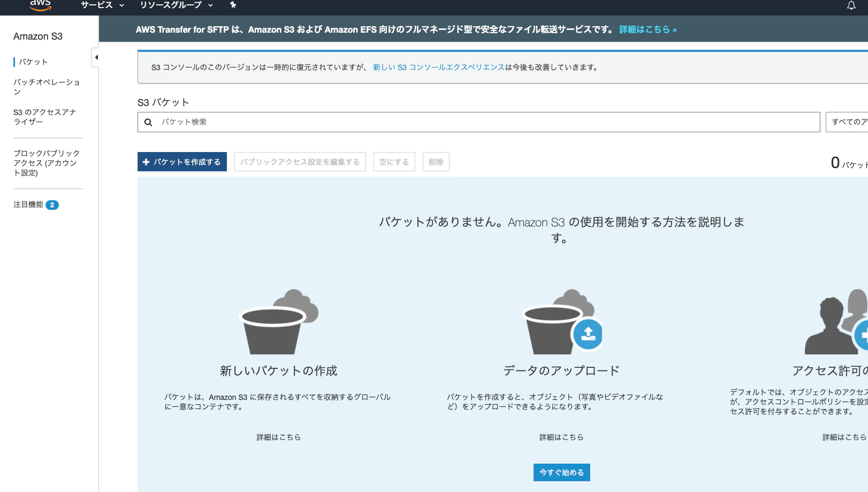The height and width of the screenshot is (492, 868).
Task: Click the AWS logo in top bar
Action: [40, 5]
